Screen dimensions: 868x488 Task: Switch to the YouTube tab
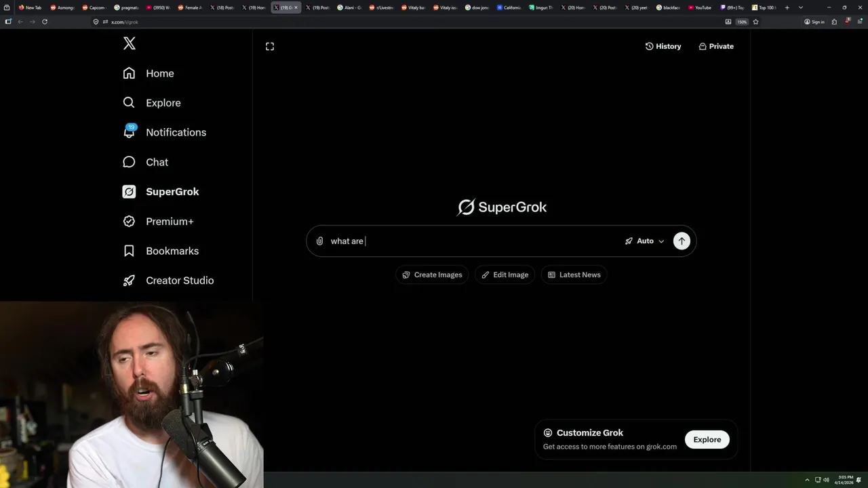click(x=700, y=7)
